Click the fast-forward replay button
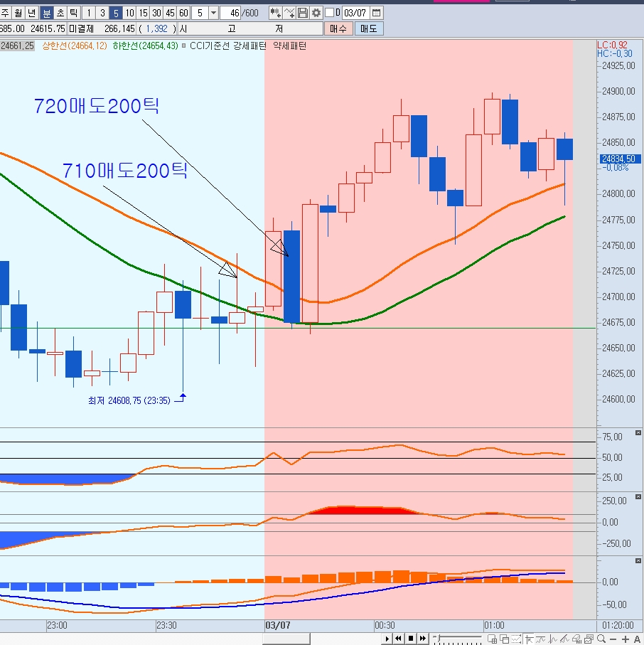The width and height of the screenshot is (644, 645). tap(424, 639)
